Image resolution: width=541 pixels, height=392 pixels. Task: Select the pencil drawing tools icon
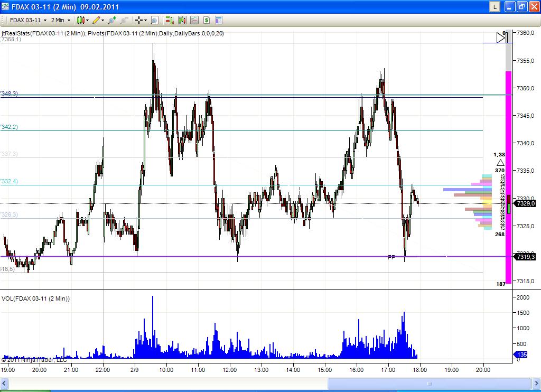click(x=96, y=20)
